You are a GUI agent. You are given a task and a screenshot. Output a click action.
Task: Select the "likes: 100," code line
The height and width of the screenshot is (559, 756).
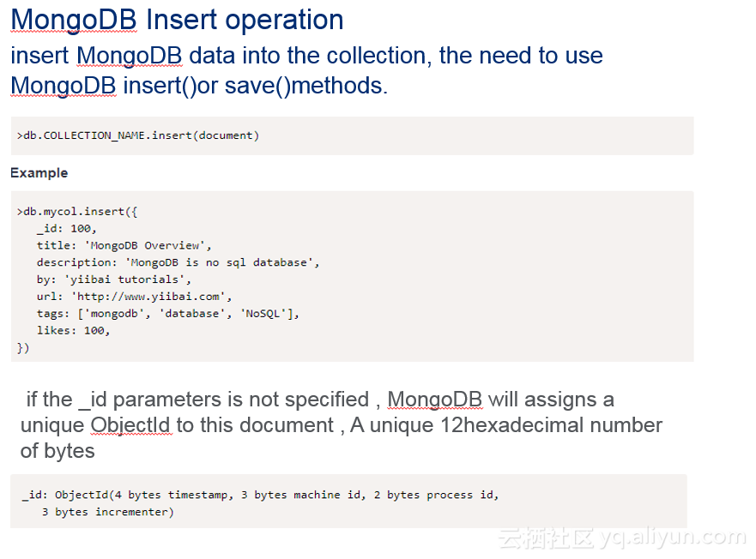click(74, 330)
